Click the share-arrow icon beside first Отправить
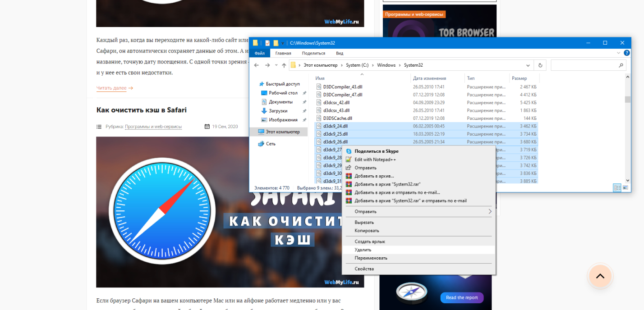Viewport: 644px width, 310px height. coord(349,168)
